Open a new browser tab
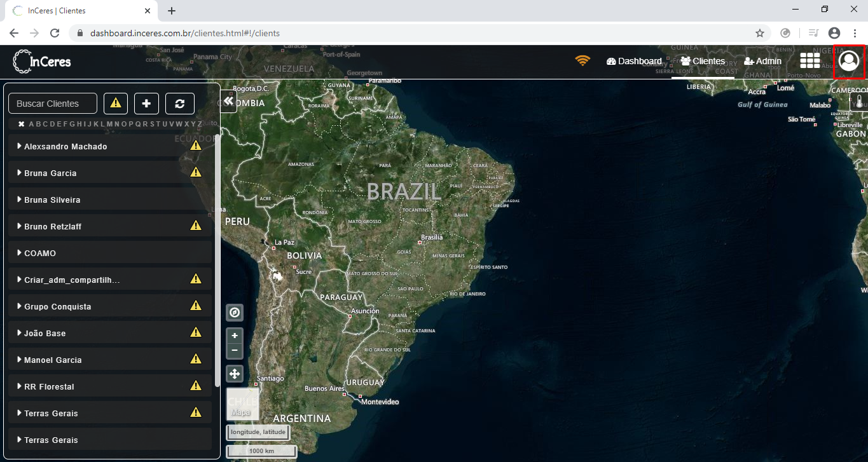The image size is (868, 462). pos(172,11)
